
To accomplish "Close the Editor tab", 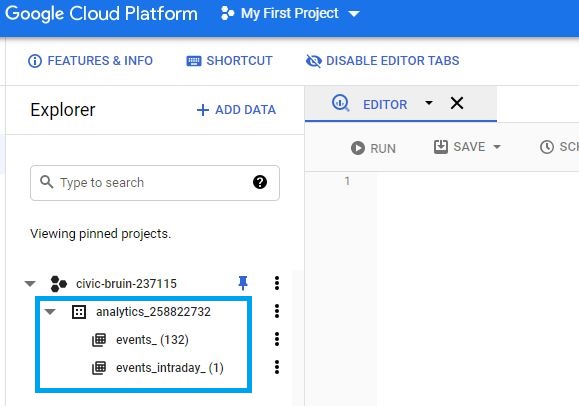I will click(457, 103).
